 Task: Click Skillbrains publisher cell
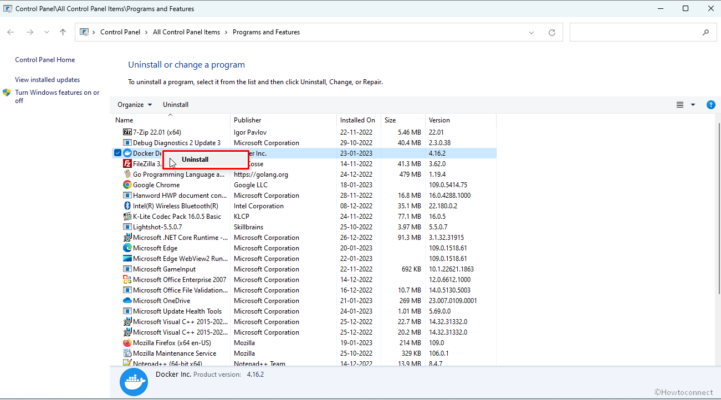pyautogui.click(x=248, y=227)
